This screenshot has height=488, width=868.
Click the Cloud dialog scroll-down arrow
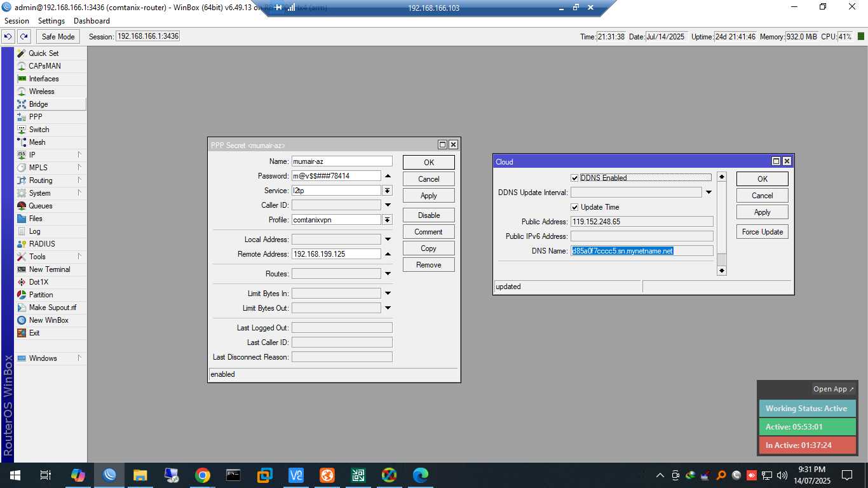[722, 271]
